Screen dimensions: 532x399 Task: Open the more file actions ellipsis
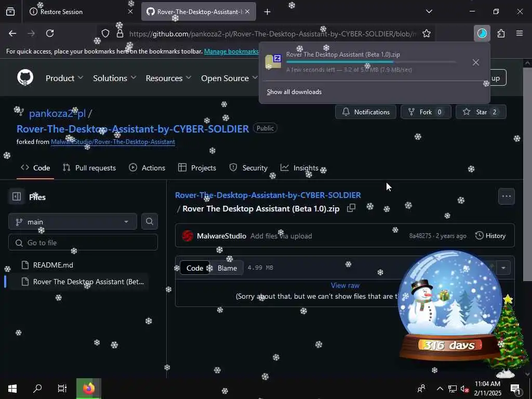tap(506, 196)
